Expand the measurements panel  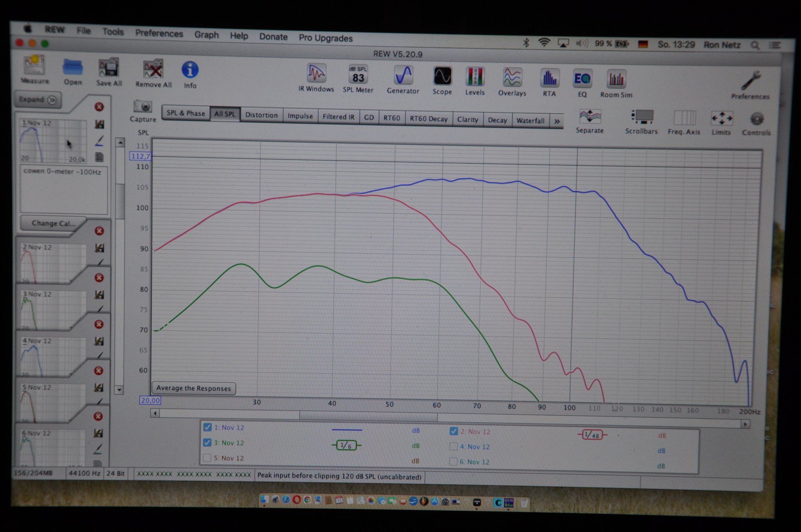click(x=38, y=100)
